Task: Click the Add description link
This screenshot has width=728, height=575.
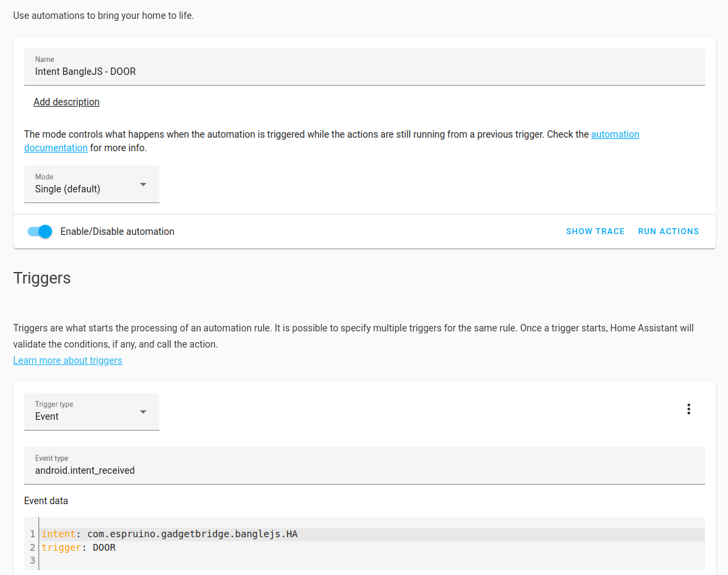Action: click(x=66, y=102)
